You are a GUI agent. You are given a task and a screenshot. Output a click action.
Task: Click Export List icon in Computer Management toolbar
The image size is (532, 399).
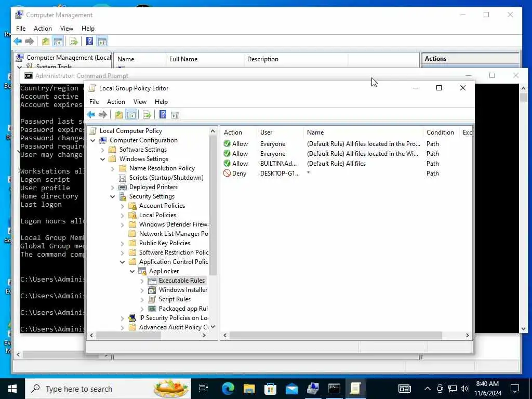click(x=74, y=42)
